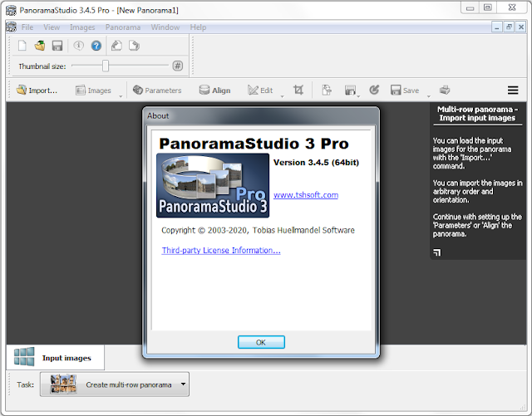
Task: Open the Parameters toolbar button
Action: [157, 91]
